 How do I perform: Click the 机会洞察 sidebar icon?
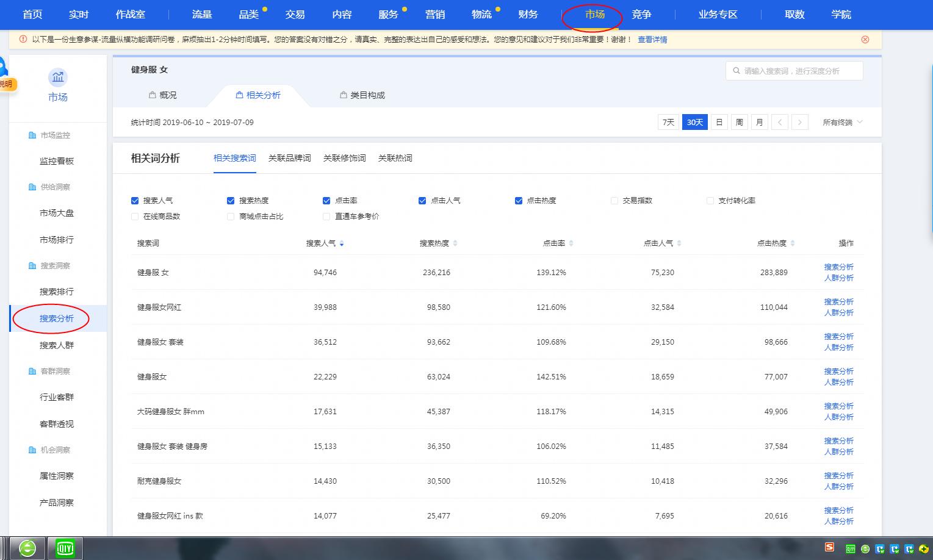point(32,450)
